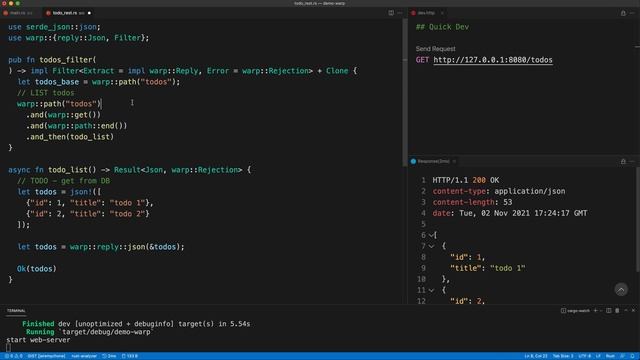This screenshot has width=640, height=360.
Task: Click the split editor icon for todo_rest.rs
Action: pos(391,13)
